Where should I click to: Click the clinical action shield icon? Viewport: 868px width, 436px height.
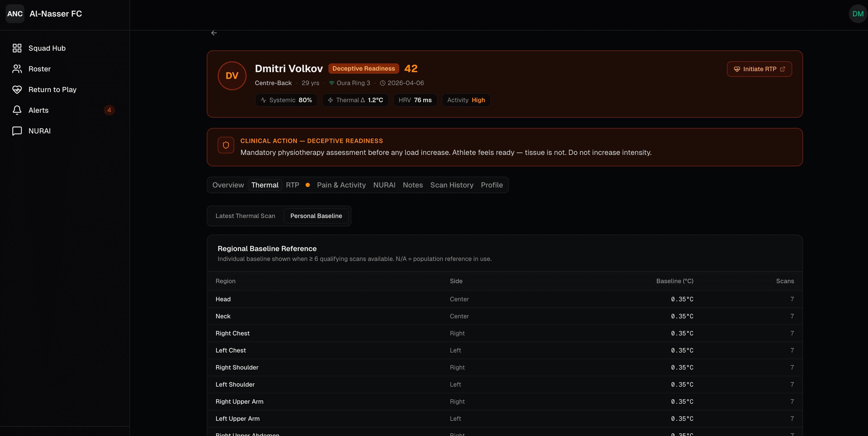tap(226, 145)
